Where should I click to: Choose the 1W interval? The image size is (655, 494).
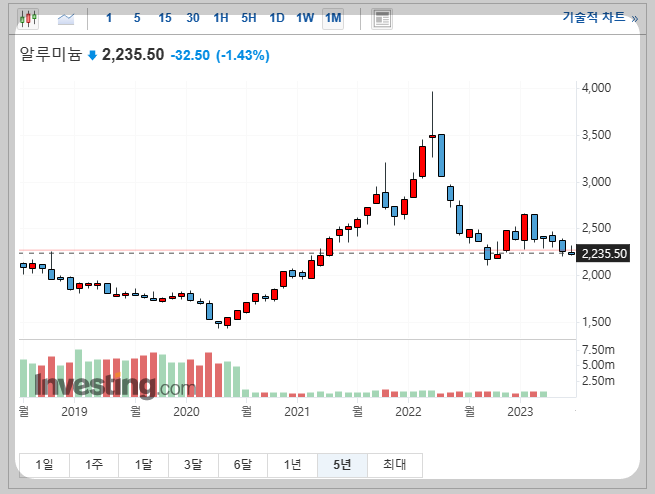pyautogui.click(x=305, y=18)
